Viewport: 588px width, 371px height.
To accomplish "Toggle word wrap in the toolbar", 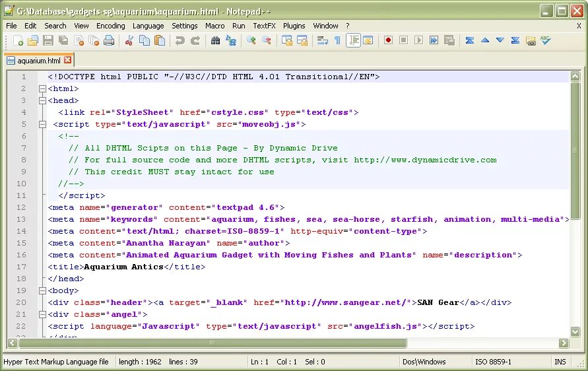I will point(323,40).
